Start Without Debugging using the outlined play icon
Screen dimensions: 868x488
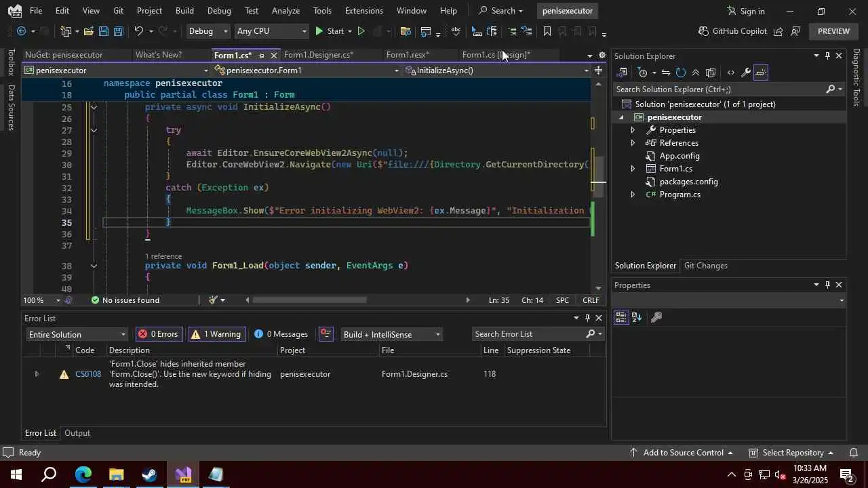coord(361,31)
